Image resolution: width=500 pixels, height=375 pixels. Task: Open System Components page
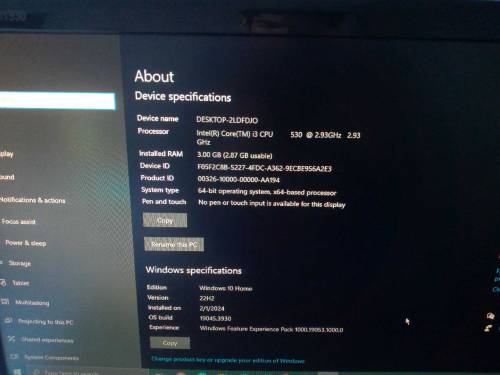(51, 358)
